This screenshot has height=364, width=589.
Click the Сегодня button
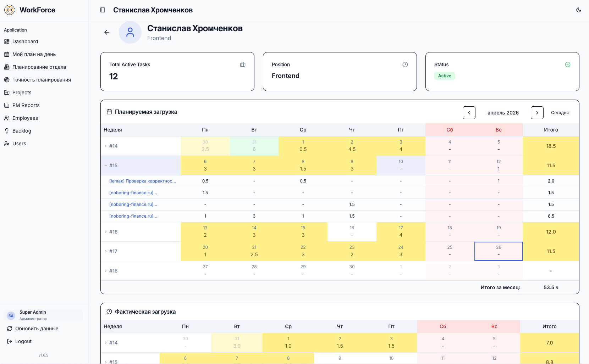coord(560,112)
